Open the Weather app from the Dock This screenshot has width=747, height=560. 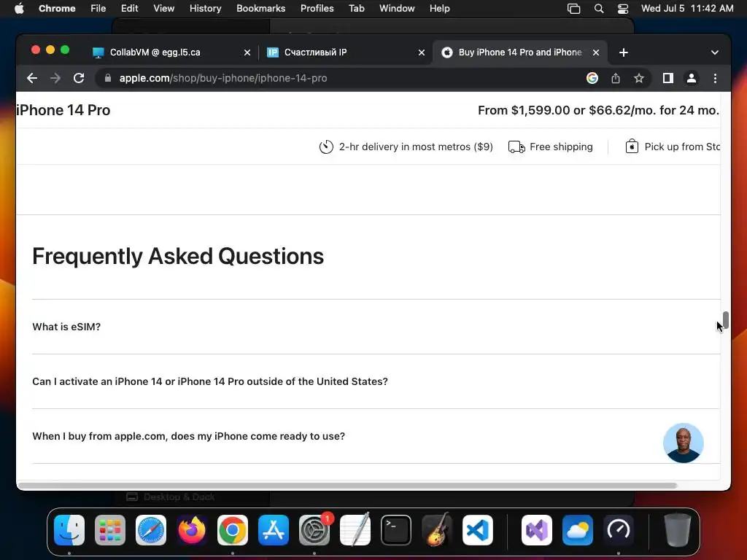(x=578, y=530)
